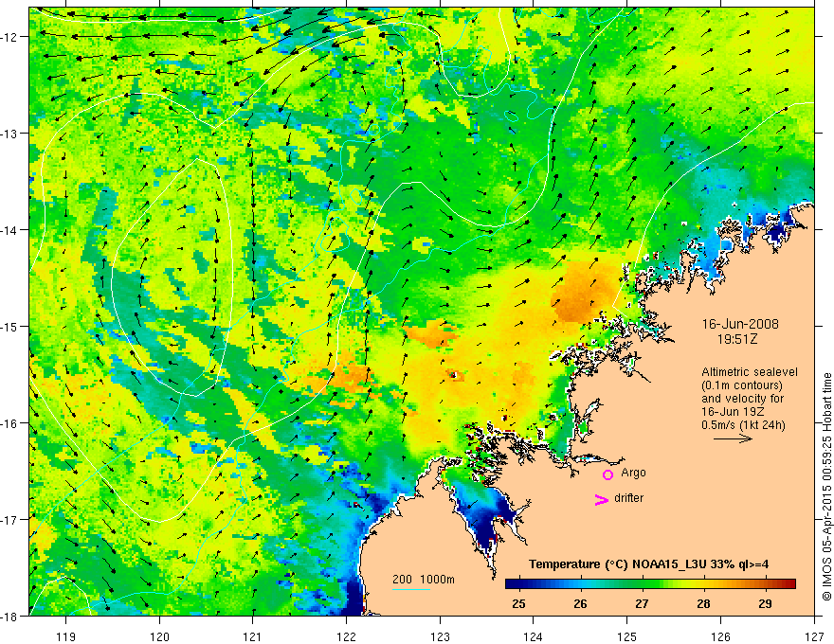The width and height of the screenshot is (834, 644).
Task: Click the velocity scale reference arrow
Action: click(733, 438)
